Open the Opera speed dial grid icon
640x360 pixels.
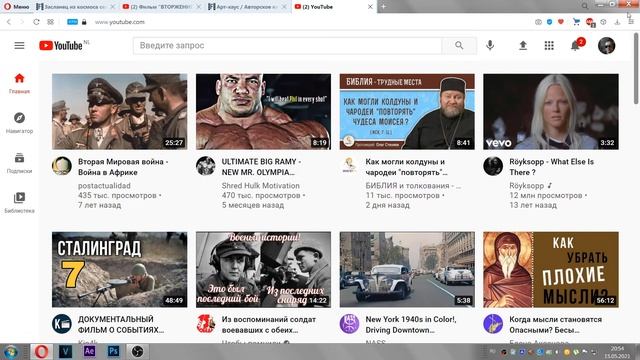(50, 22)
